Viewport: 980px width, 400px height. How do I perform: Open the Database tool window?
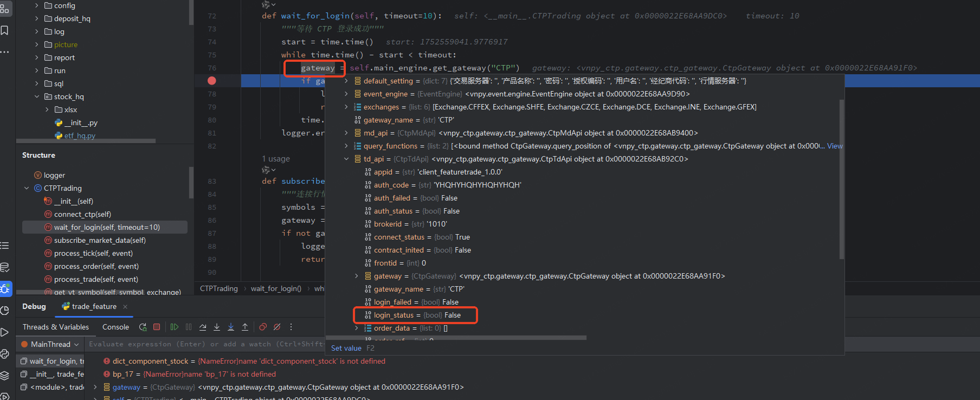click(5, 267)
